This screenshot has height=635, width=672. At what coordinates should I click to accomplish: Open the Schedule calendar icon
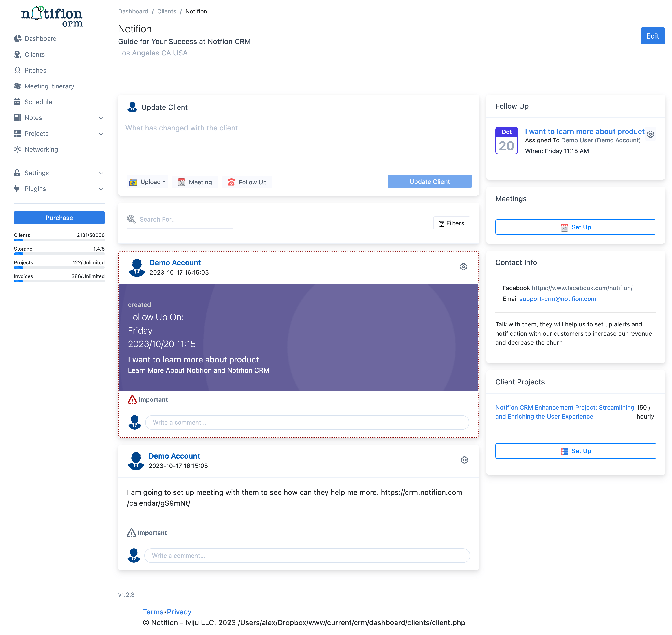click(x=17, y=101)
